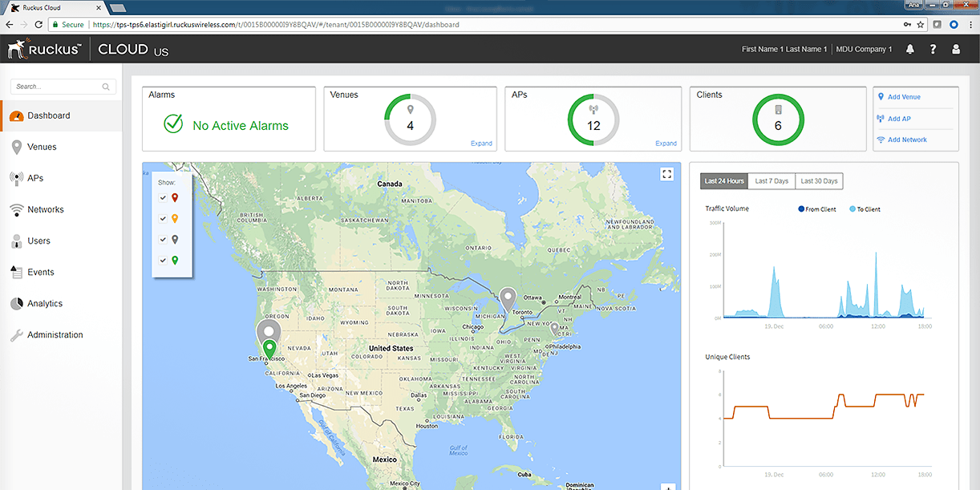Click the gray venue marker near Toronto
The width and height of the screenshot is (980, 490).
click(507, 298)
